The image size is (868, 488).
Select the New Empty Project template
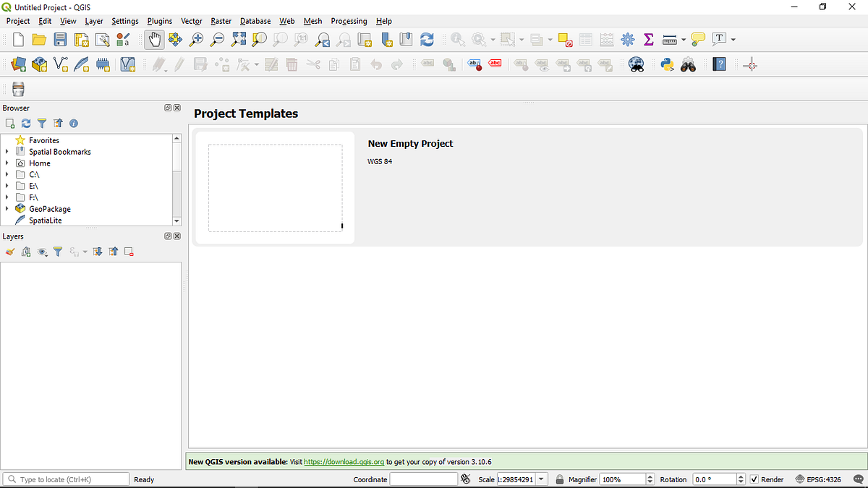pos(275,187)
